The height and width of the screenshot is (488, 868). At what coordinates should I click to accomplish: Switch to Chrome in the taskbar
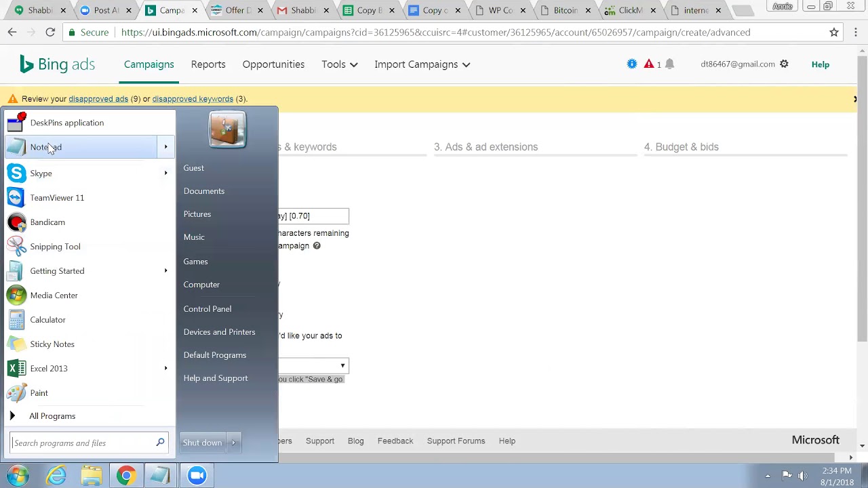126,475
